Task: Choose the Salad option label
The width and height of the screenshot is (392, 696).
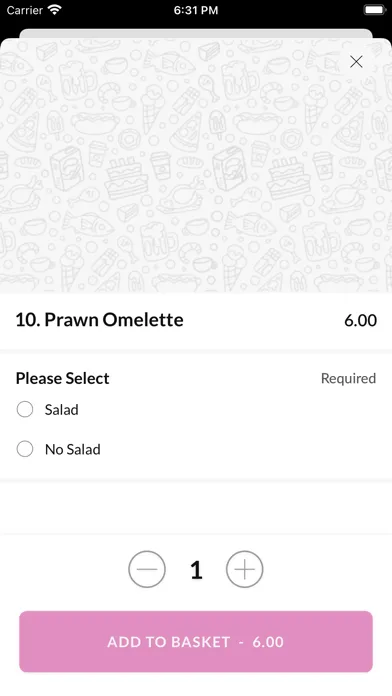Action: pyautogui.click(x=62, y=409)
